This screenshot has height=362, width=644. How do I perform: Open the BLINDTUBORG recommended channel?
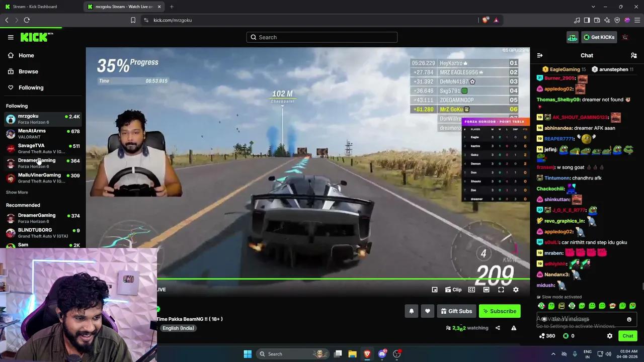pyautogui.click(x=43, y=233)
